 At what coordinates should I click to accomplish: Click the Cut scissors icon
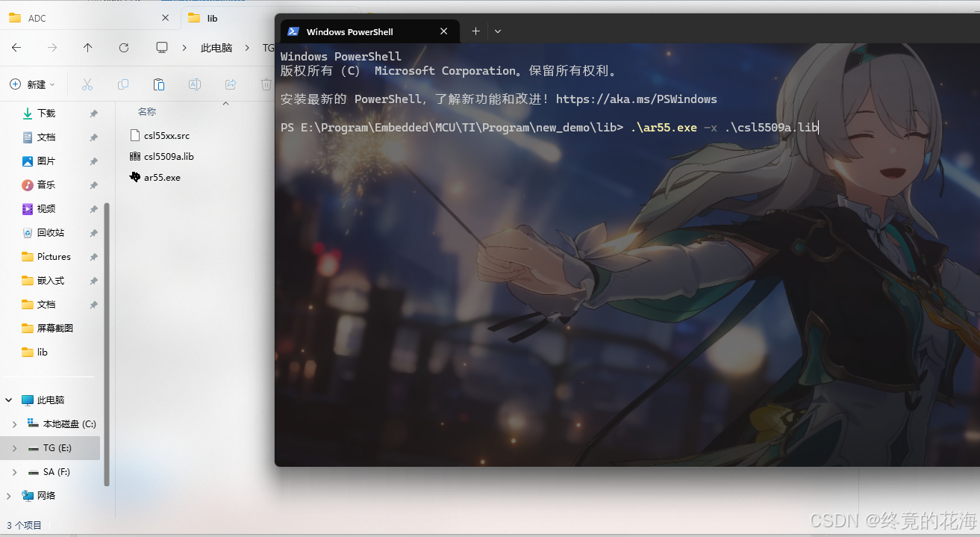[87, 84]
